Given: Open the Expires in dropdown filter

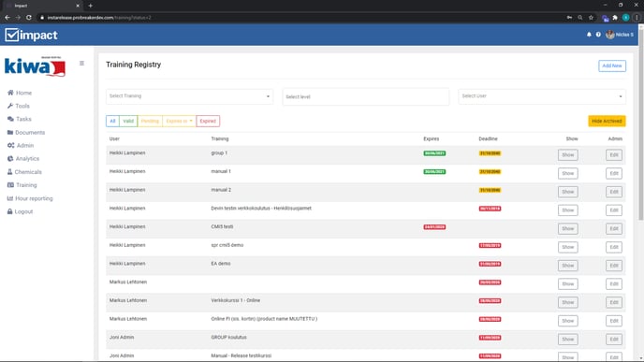Looking at the screenshot, I should [x=179, y=121].
